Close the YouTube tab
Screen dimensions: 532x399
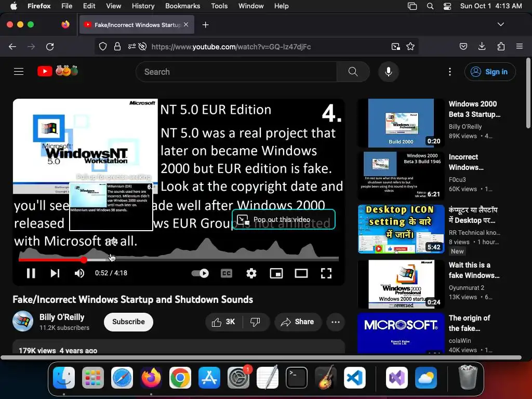click(x=186, y=24)
